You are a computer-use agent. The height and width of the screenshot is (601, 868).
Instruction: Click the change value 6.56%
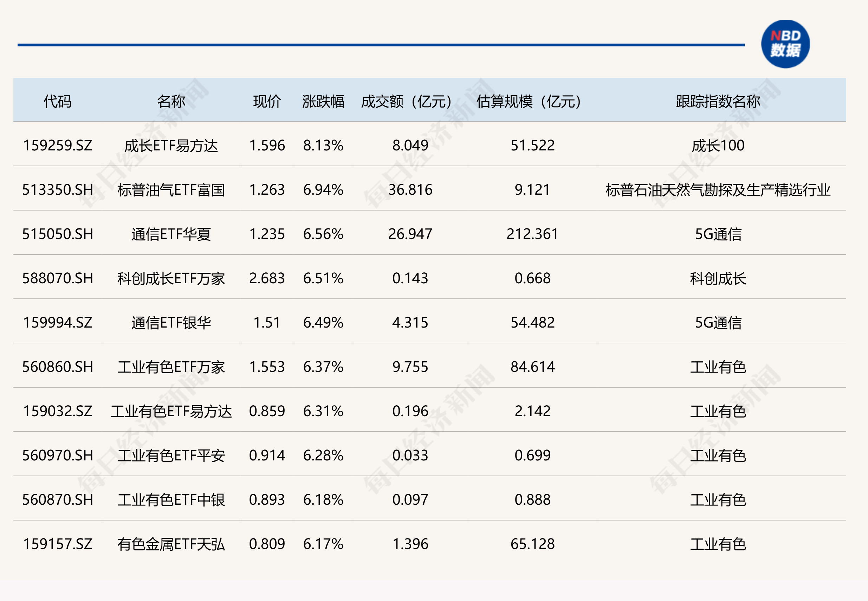tap(323, 234)
